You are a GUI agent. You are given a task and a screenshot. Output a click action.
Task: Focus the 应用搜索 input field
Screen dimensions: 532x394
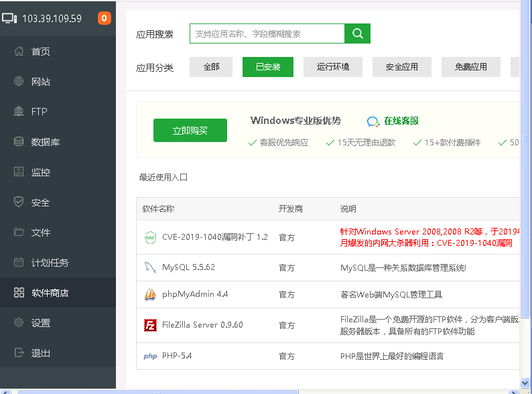267,34
